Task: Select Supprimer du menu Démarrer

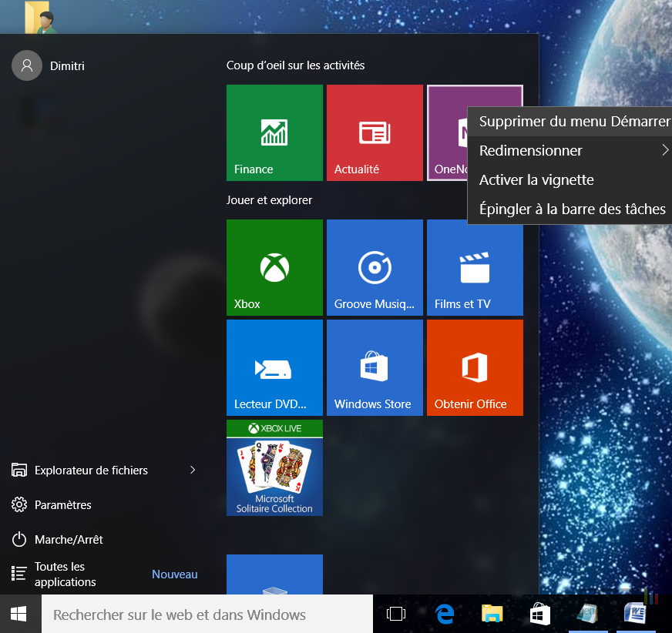Action: [x=570, y=122]
